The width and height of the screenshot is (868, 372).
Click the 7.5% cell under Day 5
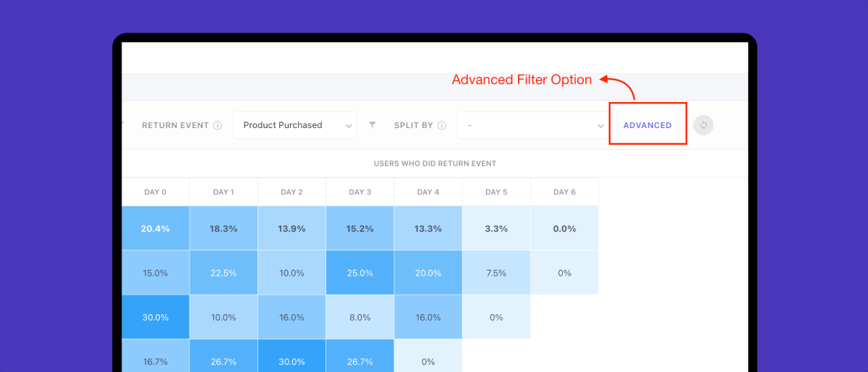(496, 273)
